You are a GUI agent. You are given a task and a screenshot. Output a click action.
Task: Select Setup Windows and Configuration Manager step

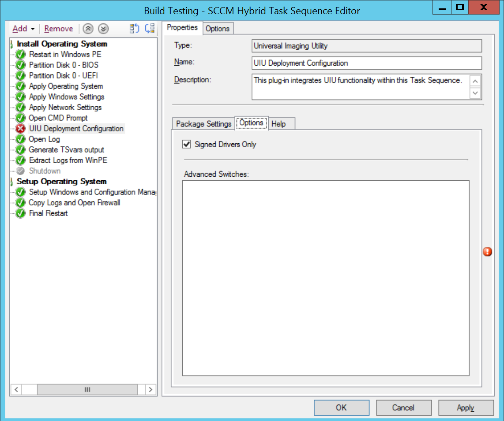(93, 192)
